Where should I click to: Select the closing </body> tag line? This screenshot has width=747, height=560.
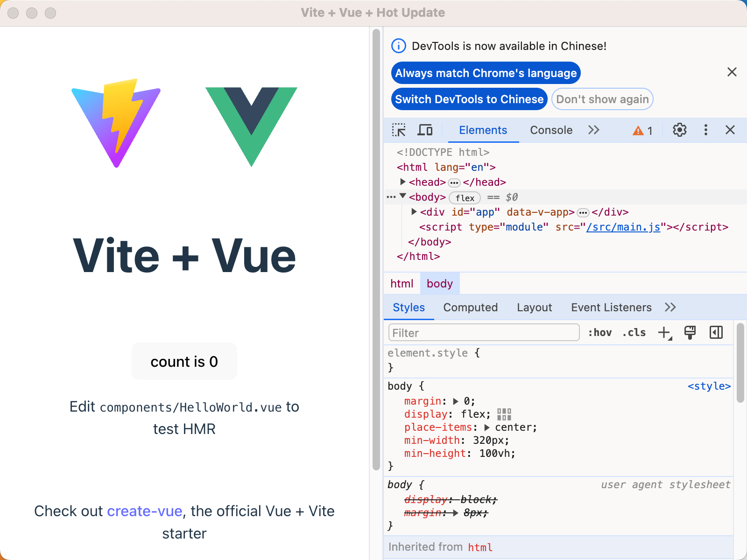pos(430,242)
